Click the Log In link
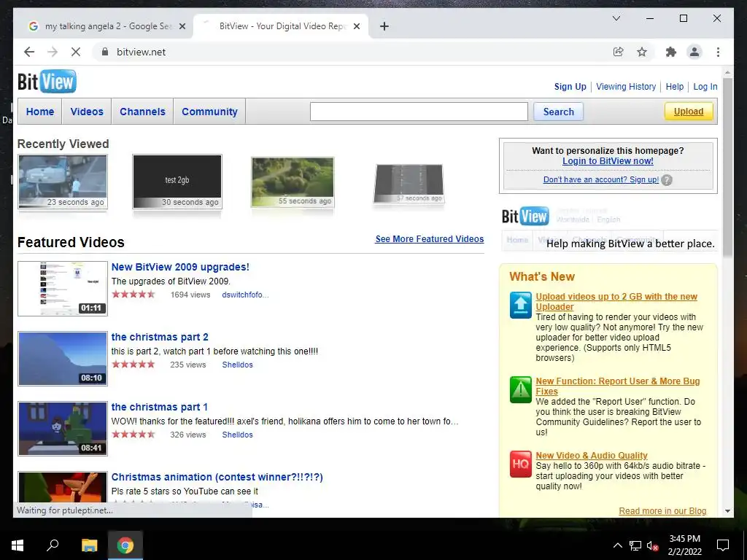This screenshot has width=747, height=560. click(x=705, y=86)
